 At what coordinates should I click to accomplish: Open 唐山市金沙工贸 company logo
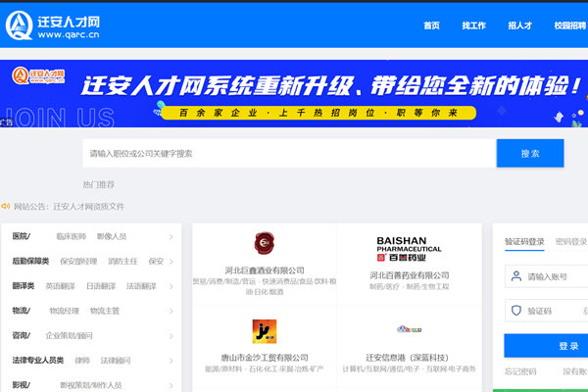point(265,331)
